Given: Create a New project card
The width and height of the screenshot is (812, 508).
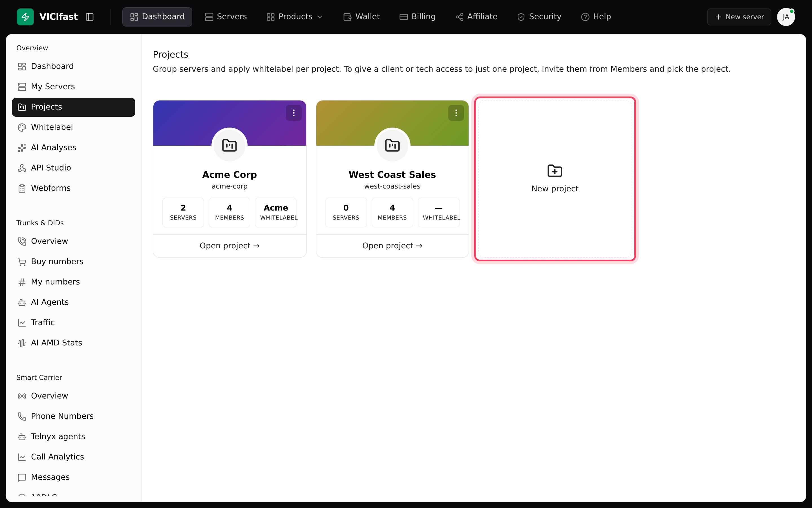Looking at the screenshot, I should point(555,179).
